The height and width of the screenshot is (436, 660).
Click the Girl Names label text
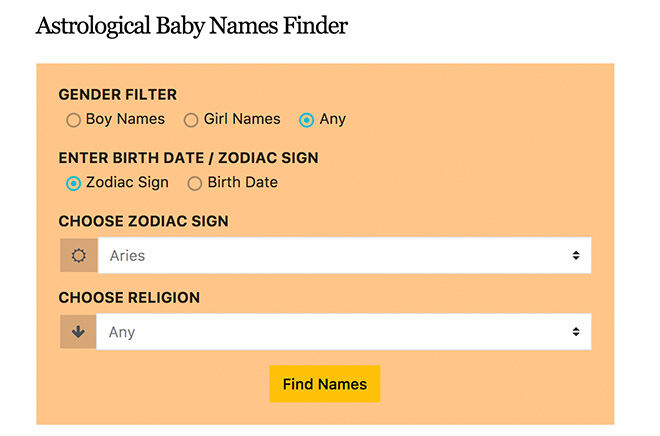(242, 119)
